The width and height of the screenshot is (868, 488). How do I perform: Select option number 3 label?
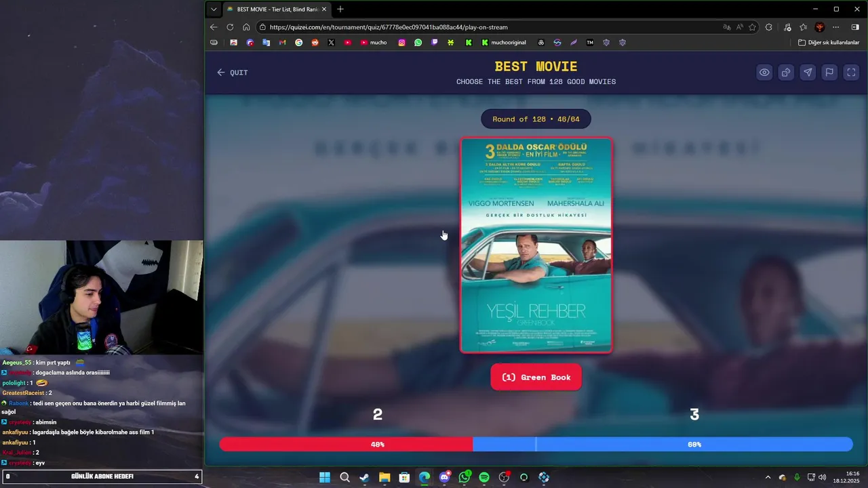tap(694, 414)
